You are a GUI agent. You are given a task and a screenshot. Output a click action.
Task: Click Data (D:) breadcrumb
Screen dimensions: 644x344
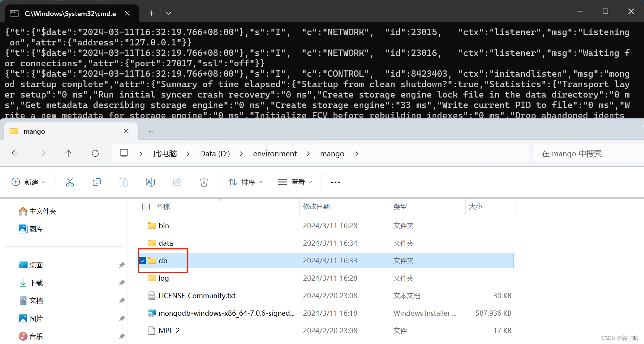(x=215, y=154)
